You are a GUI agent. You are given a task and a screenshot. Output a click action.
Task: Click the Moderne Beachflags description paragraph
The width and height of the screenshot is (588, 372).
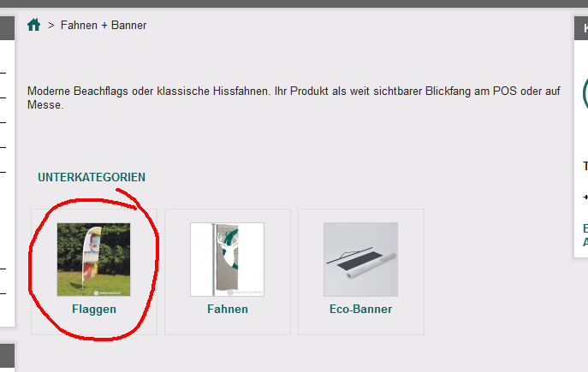point(294,97)
